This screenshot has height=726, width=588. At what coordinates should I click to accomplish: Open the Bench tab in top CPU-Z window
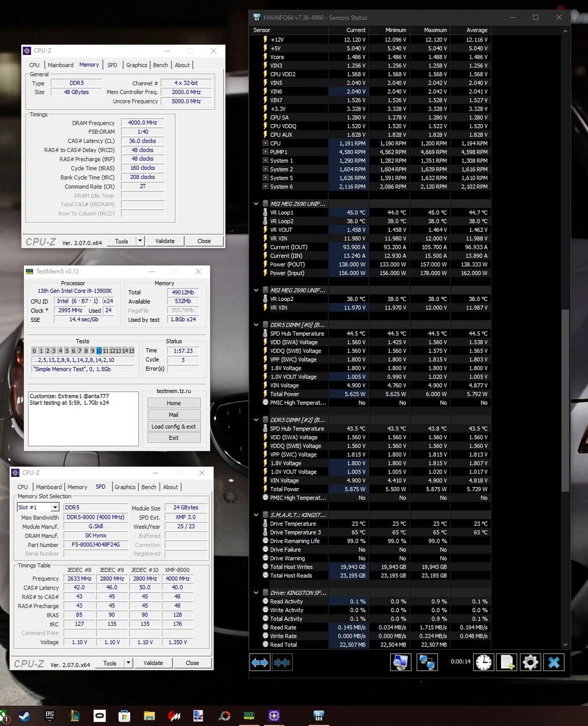pos(161,65)
